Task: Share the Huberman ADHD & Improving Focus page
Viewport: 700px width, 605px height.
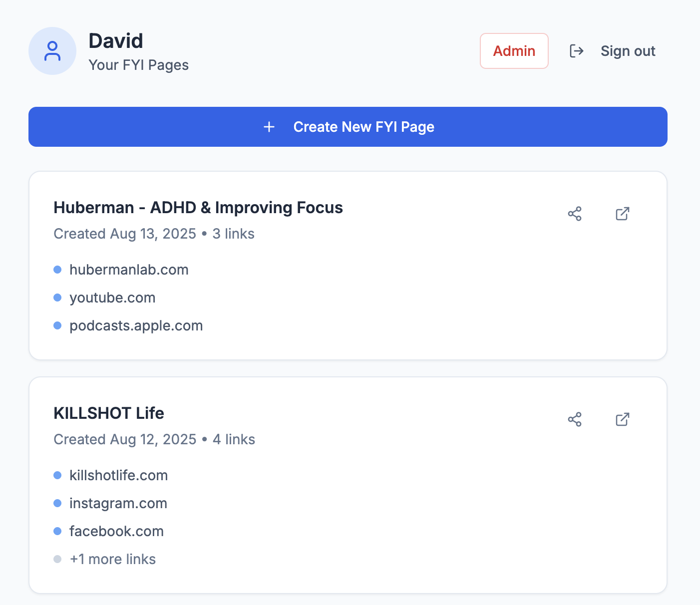Action: pyautogui.click(x=575, y=214)
